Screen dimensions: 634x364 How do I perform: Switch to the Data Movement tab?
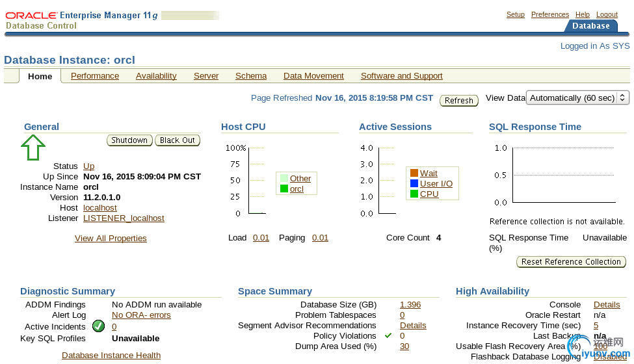tap(314, 76)
